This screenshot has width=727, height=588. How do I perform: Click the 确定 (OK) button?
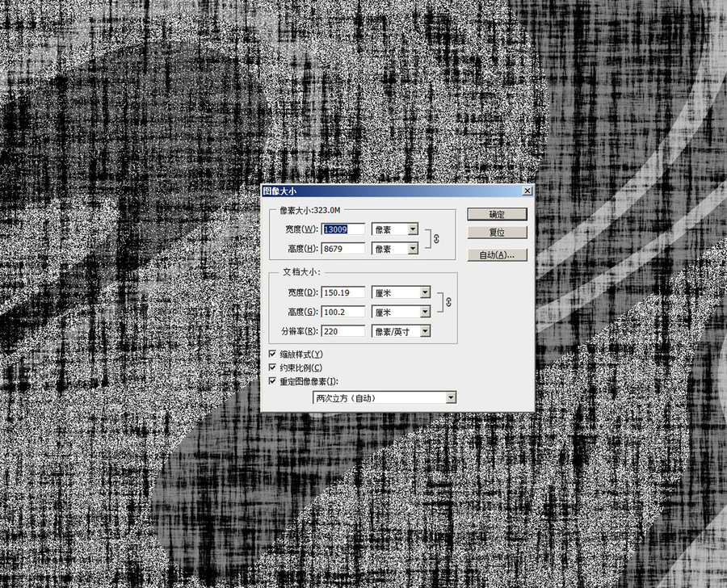pos(497,214)
